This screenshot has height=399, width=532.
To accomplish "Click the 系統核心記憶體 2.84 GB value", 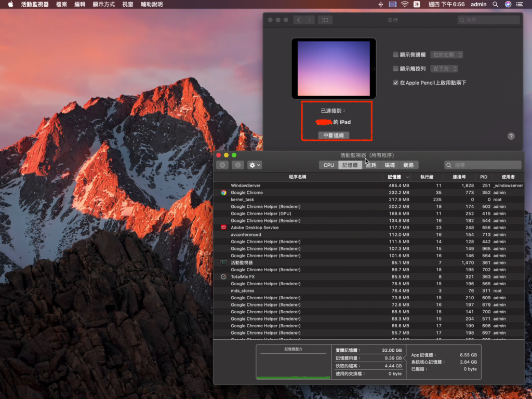I will [468, 362].
